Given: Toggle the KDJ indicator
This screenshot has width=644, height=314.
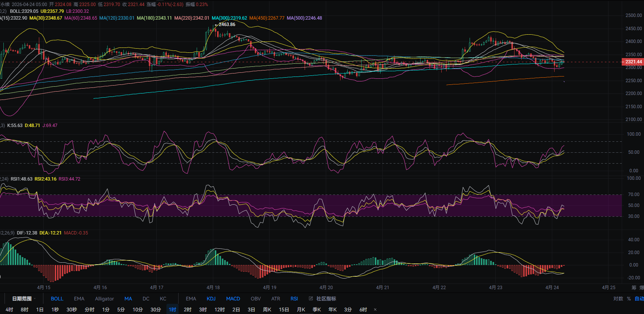Looking at the screenshot, I should (211, 299).
